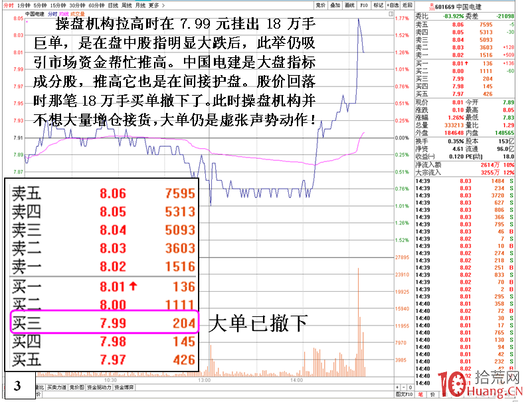Switch to the 5分钟 period tab

[x=41, y=5]
